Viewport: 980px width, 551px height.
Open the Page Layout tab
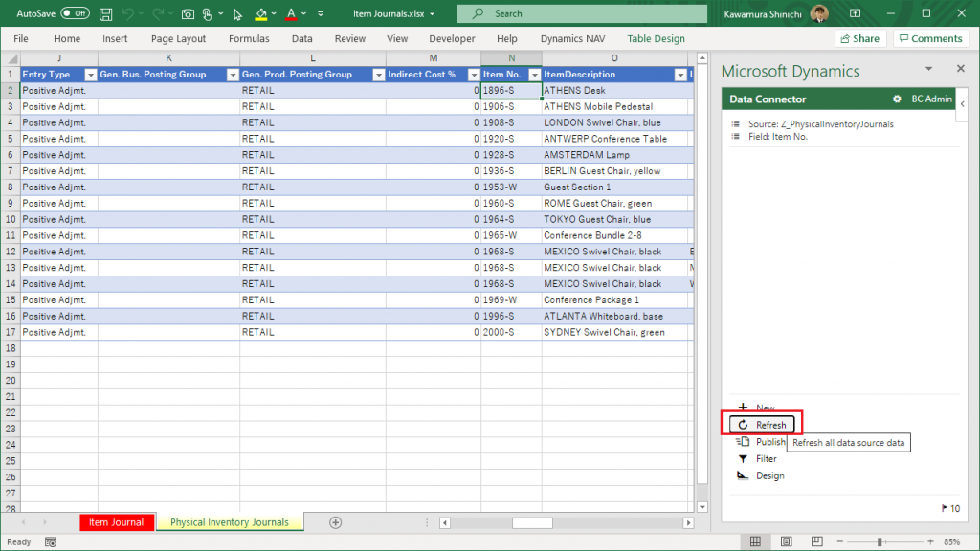pos(178,38)
